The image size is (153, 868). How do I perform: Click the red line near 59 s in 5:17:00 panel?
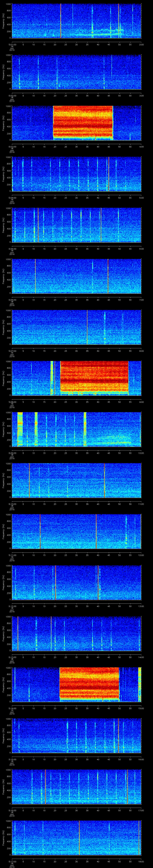(x=139, y=837)
